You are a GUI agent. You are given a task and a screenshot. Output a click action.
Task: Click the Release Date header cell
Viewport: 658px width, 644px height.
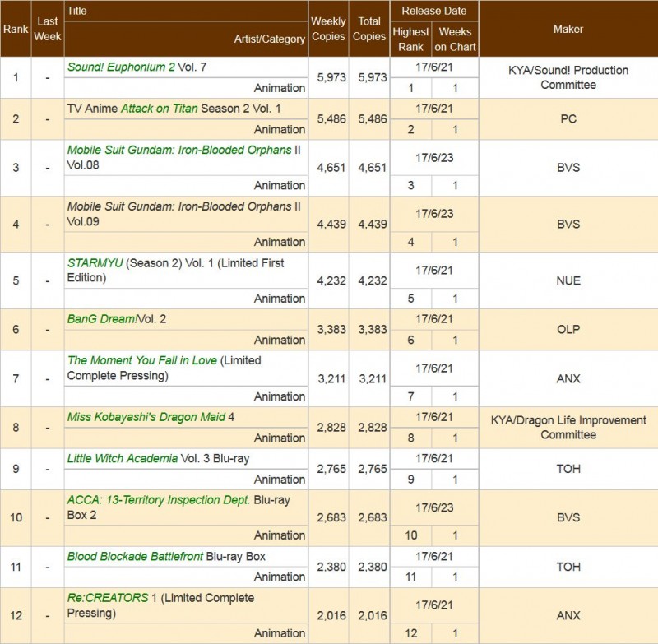[433, 11]
